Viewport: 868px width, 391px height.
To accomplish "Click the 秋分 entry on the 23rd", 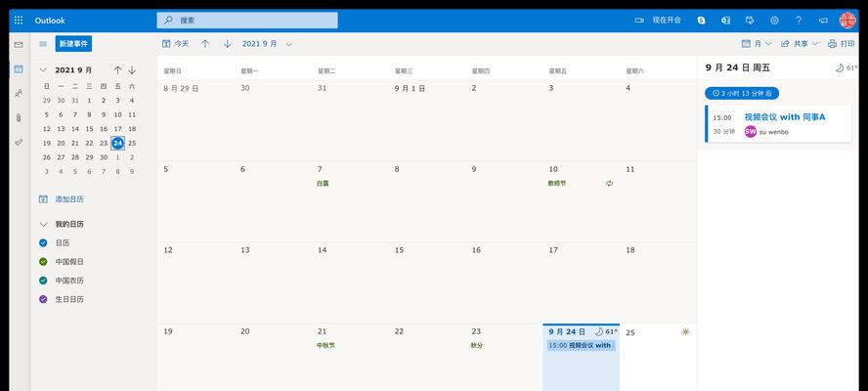I will [x=477, y=346].
